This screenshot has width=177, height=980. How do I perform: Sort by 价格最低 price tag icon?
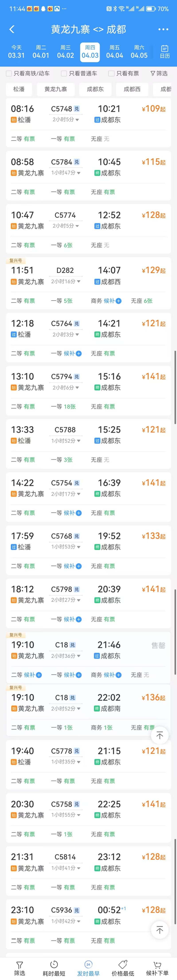tap(123, 964)
